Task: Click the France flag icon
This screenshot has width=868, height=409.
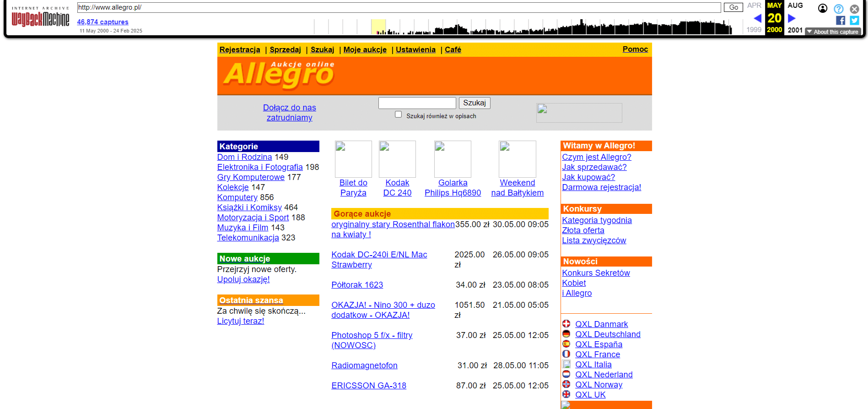Action: pos(566,354)
